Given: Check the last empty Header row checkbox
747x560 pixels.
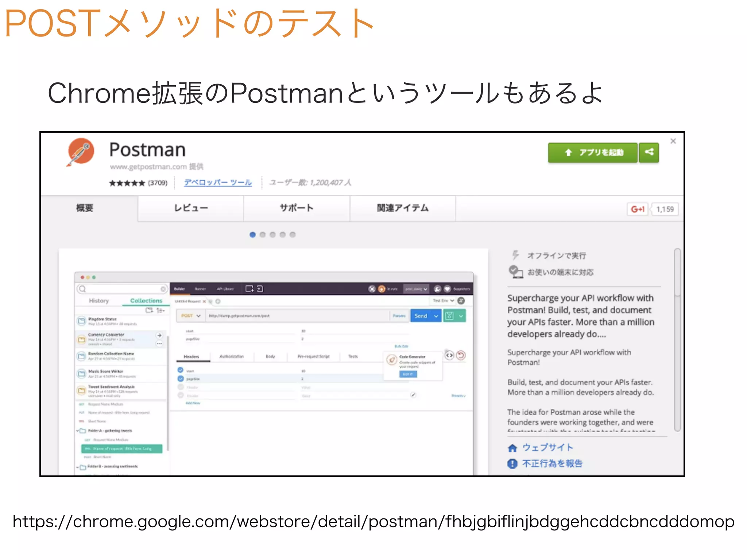Looking at the screenshot, I should pos(180,395).
